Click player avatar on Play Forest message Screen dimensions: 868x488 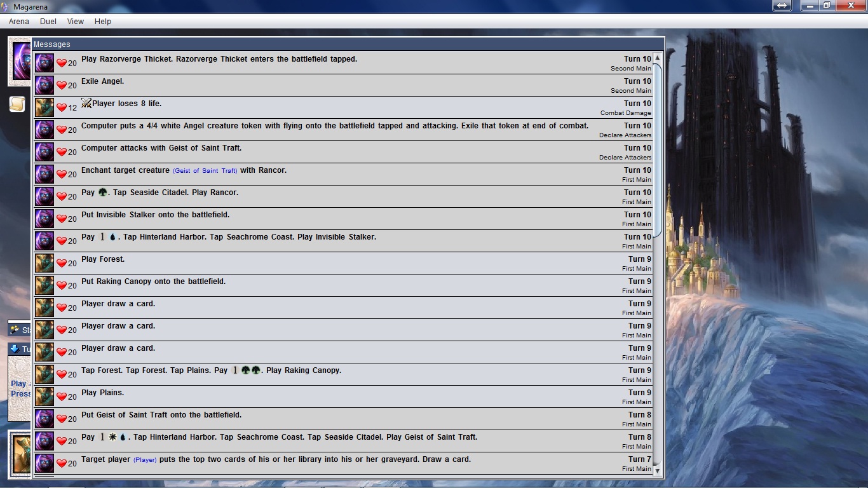(44, 263)
